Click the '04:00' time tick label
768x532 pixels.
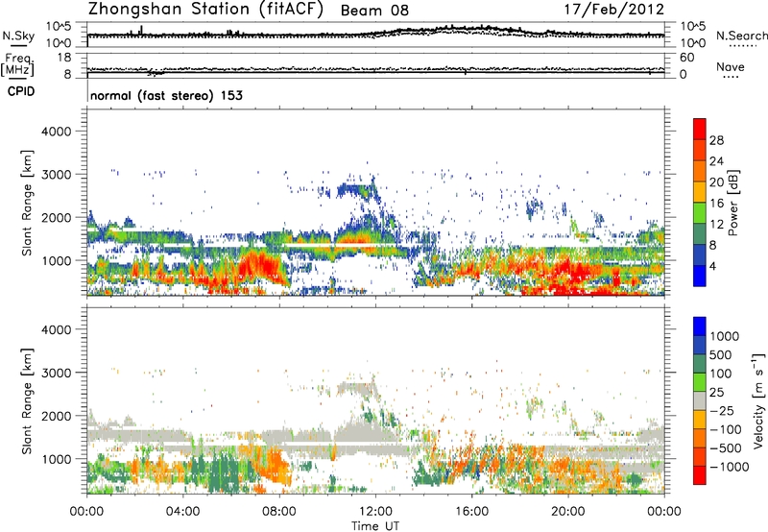pyautogui.click(x=183, y=512)
